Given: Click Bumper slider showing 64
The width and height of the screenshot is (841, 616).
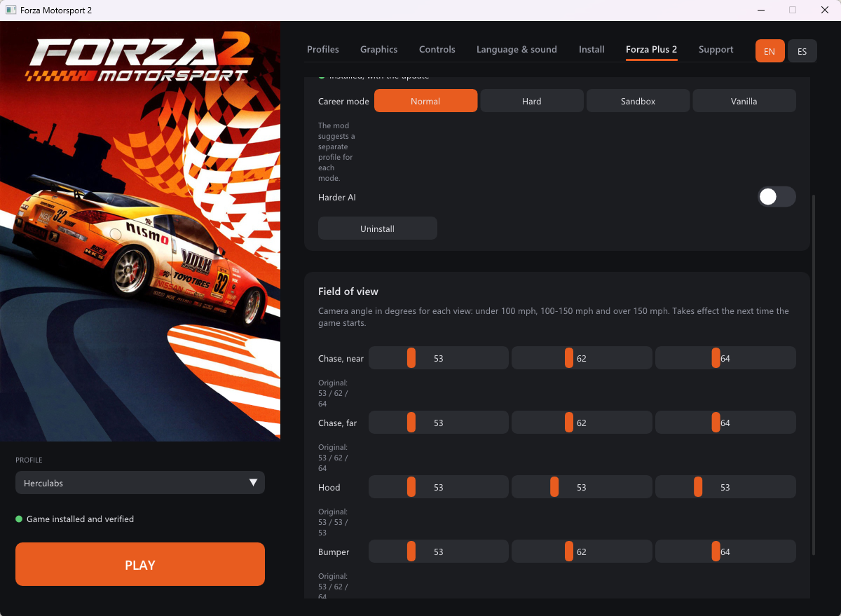Looking at the screenshot, I should [x=725, y=552].
